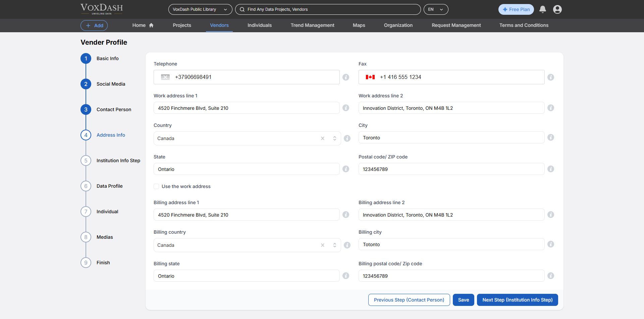Edit the City field containing Toronto

point(451,137)
